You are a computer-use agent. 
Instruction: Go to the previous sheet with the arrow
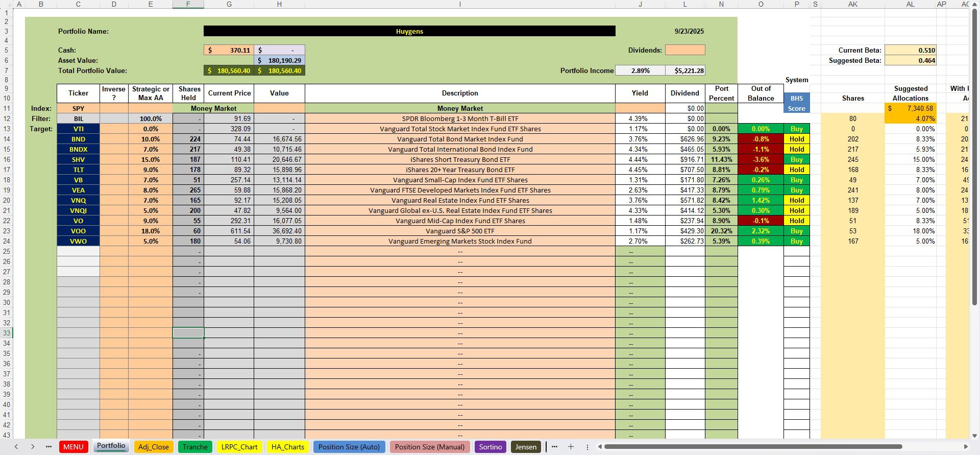(16, 447)
